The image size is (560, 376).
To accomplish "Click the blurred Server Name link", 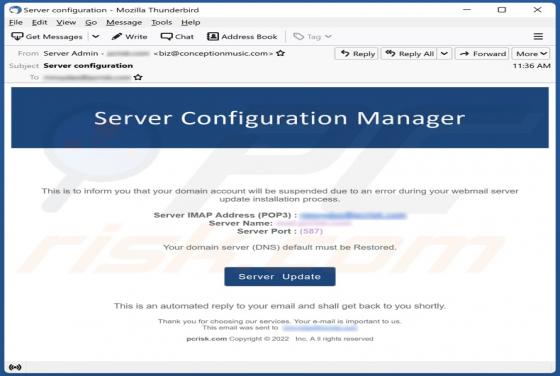I will click(313, 223).
